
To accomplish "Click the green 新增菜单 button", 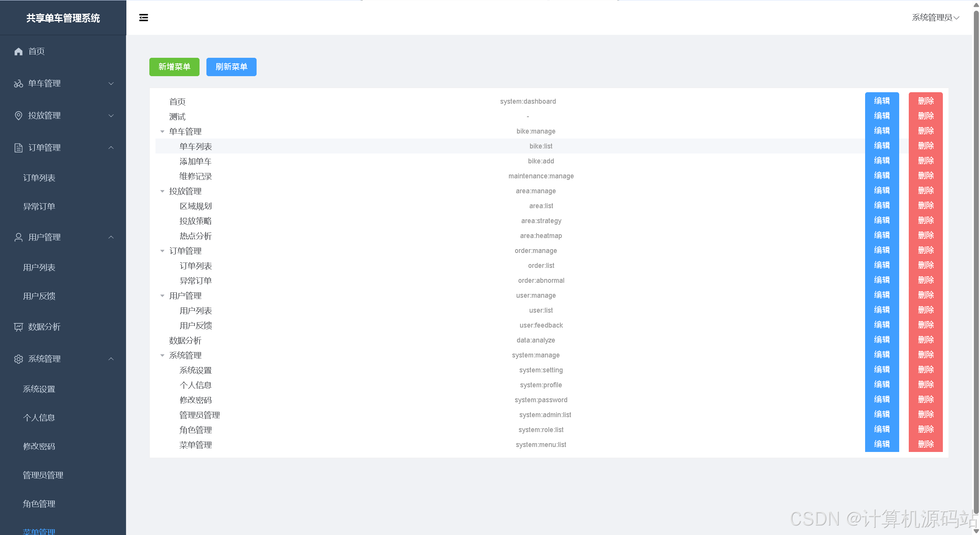I will click(x=174, y=67).
